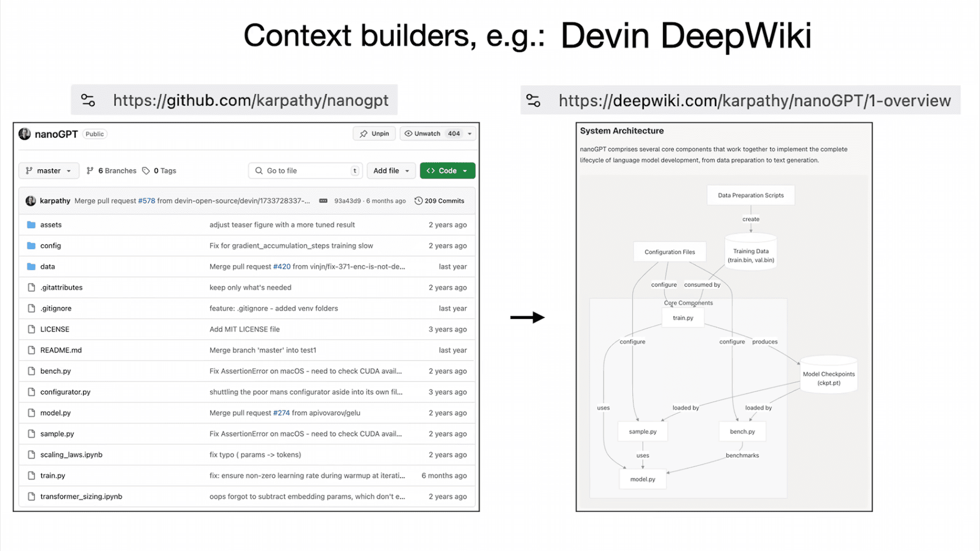Click the data folder icon
This screenshot has width=980, height=551.
tap(31, 266)
